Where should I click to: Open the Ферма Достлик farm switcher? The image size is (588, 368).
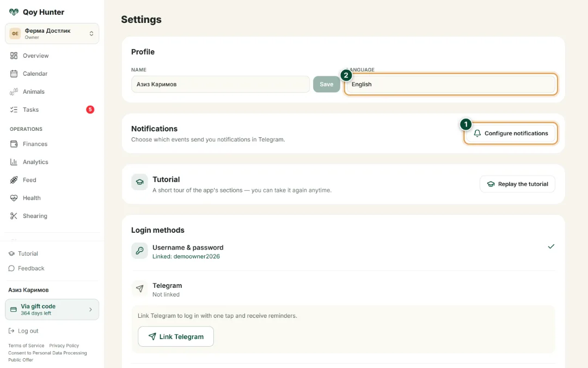pos(52,33)
